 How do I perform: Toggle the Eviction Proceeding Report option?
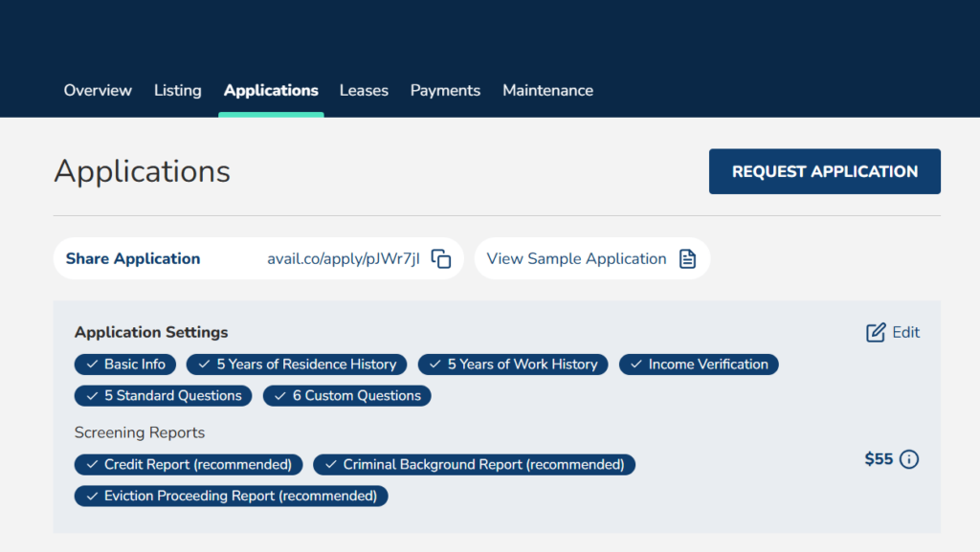click(230, 496)
